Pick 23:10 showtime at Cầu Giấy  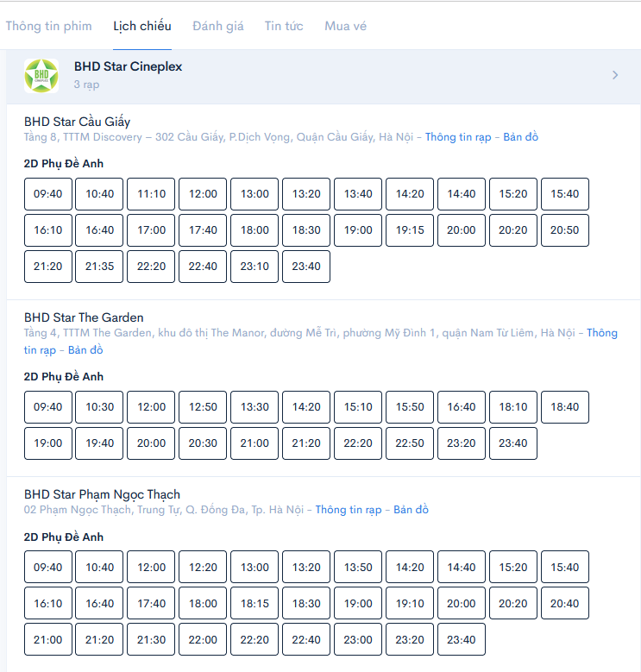(255, 267)
